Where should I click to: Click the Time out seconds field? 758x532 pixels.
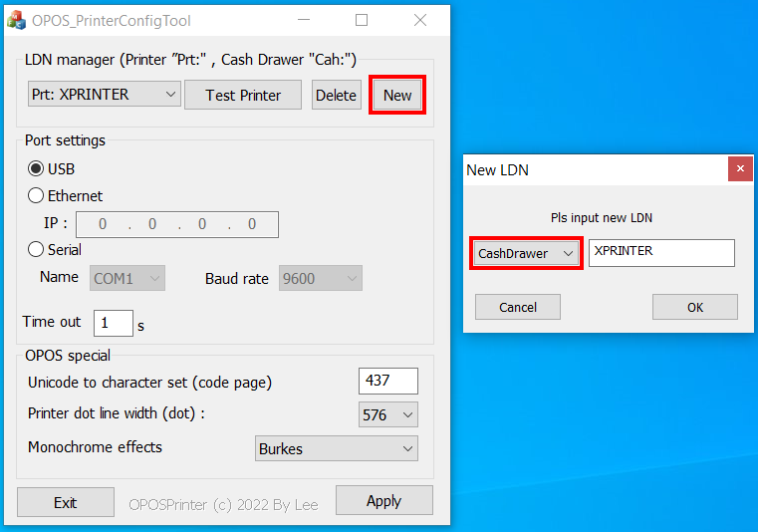(113, 323)
